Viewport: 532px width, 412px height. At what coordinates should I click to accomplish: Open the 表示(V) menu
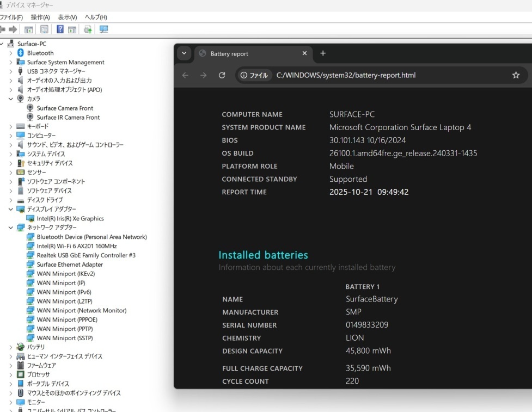tap(68, 17)
